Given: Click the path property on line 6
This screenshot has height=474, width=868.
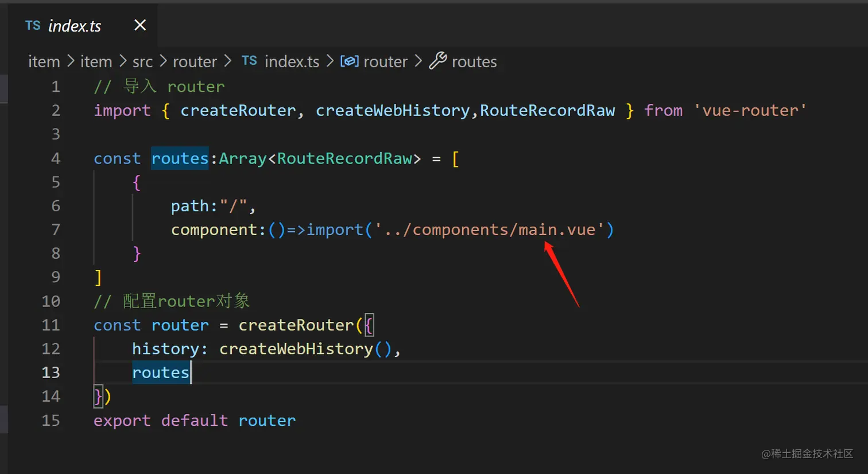Looking at the screenshot, I should 190,206.
